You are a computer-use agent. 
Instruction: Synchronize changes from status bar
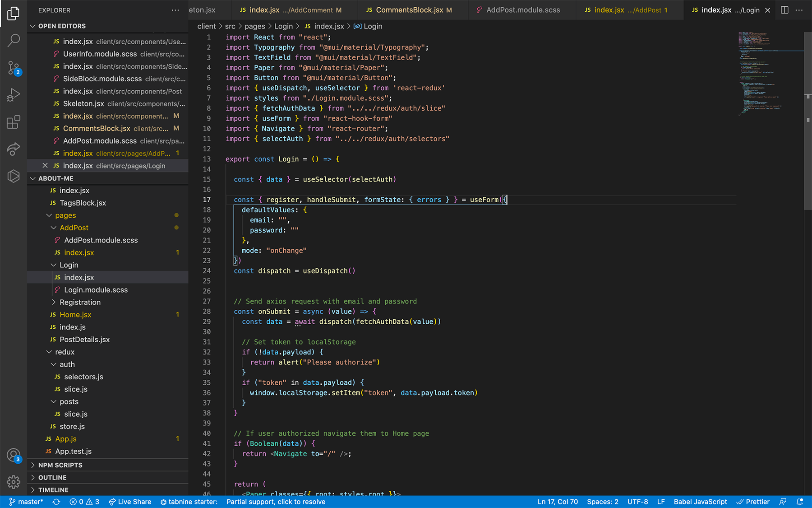tap(56, 502)
